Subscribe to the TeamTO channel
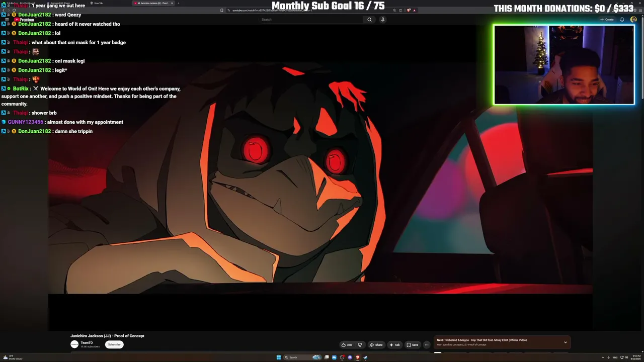The image size is (644, 362). pyautogui.click(x=114, y=344)
